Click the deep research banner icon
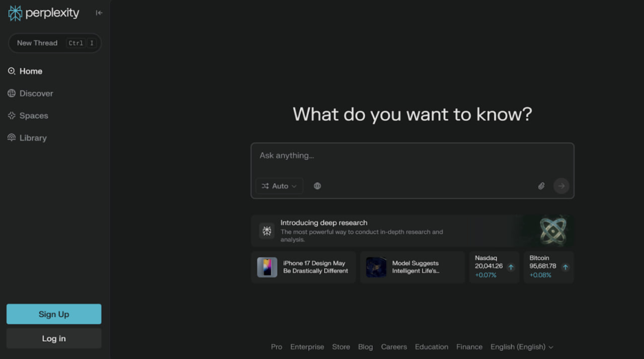Viewport: 644px width, 359px height. [x=267, y=231]
